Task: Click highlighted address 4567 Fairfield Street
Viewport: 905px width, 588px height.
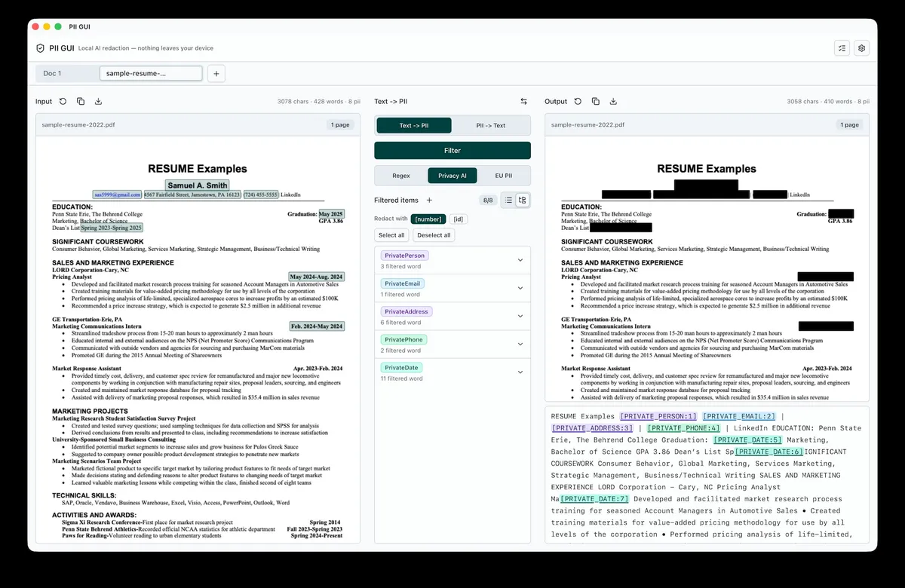Action: pos(192,194)
